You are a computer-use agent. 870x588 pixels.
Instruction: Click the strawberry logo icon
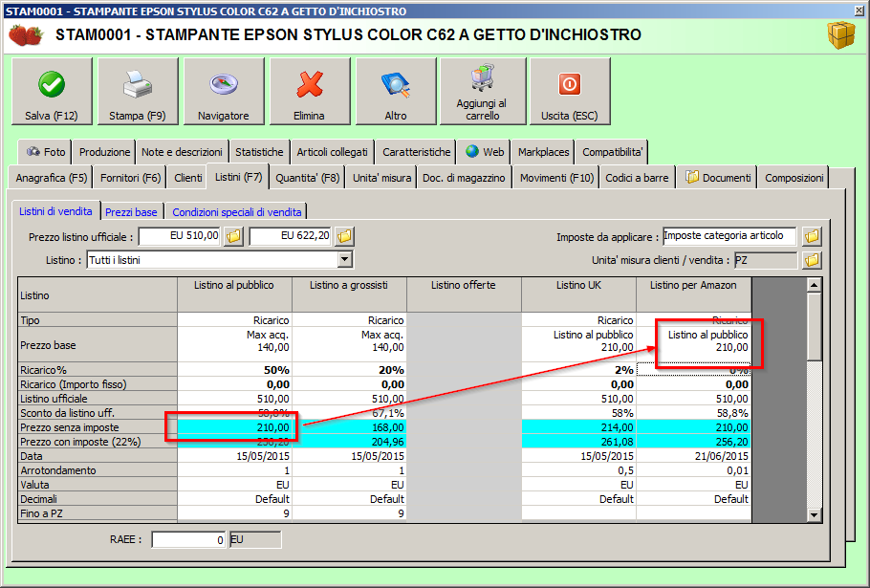(x=26, y=35)
